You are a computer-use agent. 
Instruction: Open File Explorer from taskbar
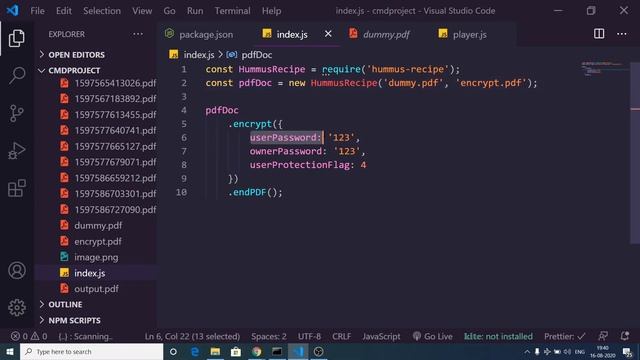(215, 351)
